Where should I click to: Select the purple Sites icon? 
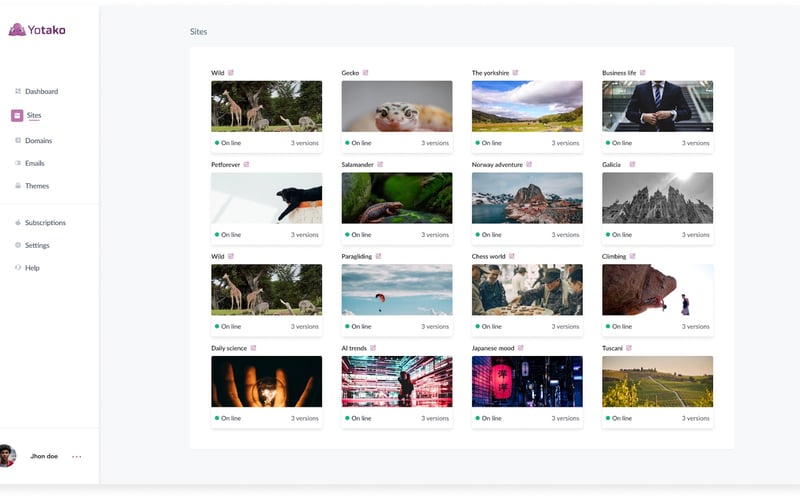tap(17, 115)
